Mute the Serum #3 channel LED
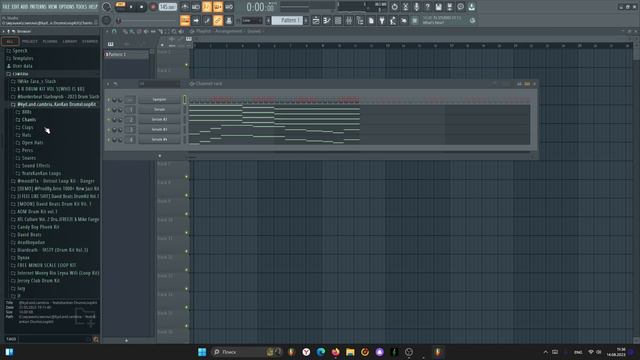This screenshot has height=360, width=640. coord(109,130)
